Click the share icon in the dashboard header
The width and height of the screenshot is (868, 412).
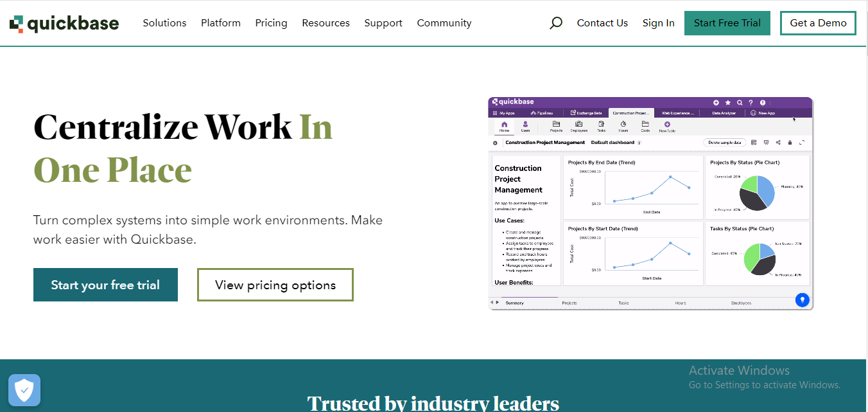pos(778,143)
